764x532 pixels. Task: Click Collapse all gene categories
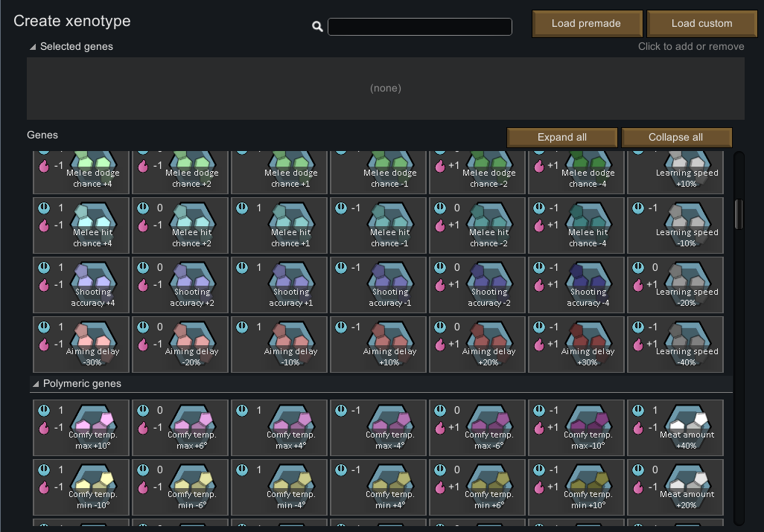(x=676, y=137)
